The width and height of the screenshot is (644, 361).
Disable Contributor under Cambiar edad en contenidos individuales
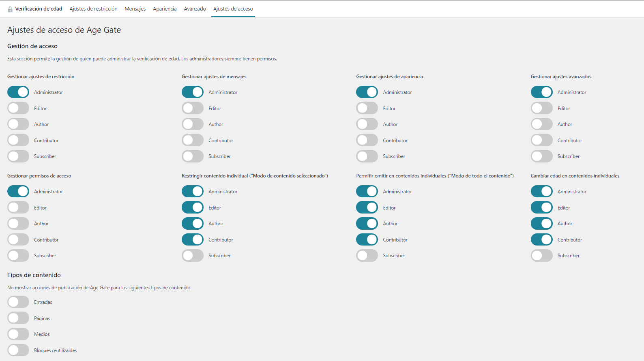pyautogui.click(x=542, y=239)
